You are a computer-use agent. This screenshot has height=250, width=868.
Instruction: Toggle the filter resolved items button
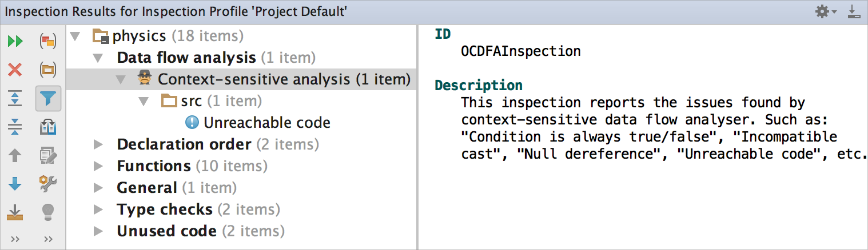pos(48,98)
